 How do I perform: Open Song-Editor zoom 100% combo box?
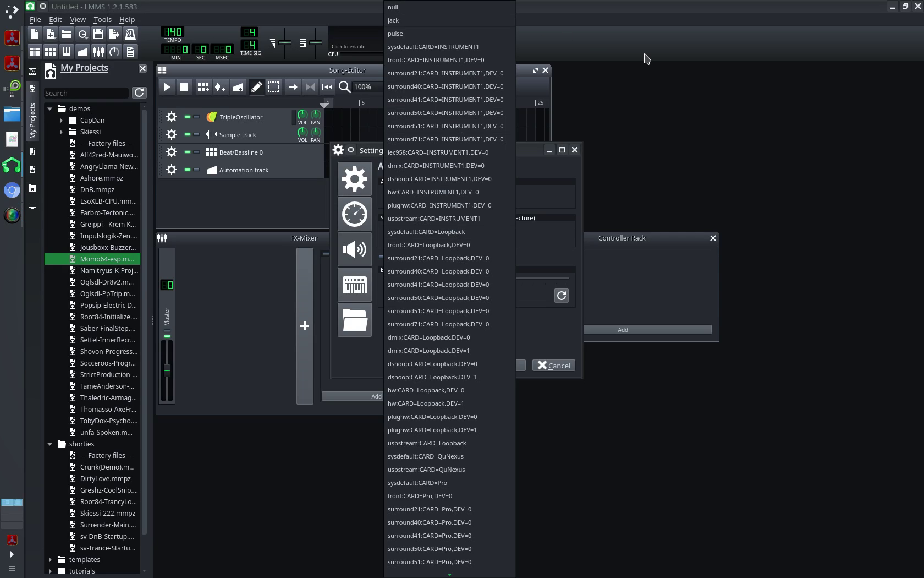point(367,87)
